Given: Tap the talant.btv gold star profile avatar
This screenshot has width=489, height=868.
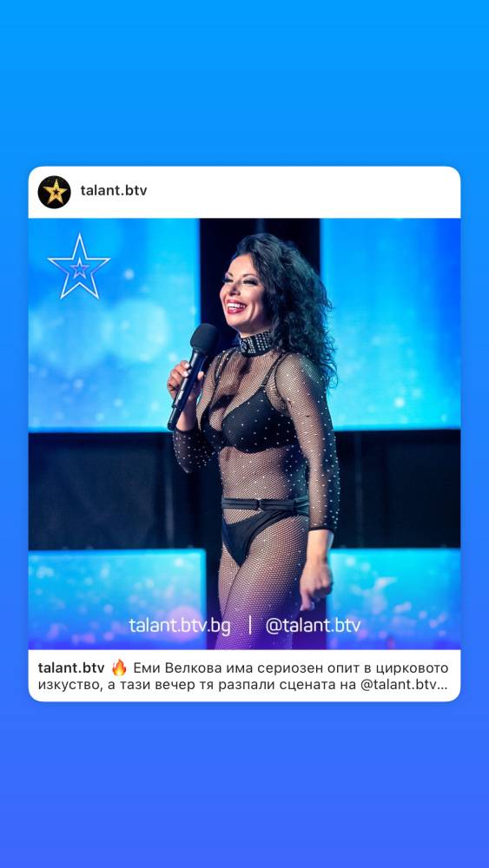Looking at the screenshot, I should click(x=54, y=192).
